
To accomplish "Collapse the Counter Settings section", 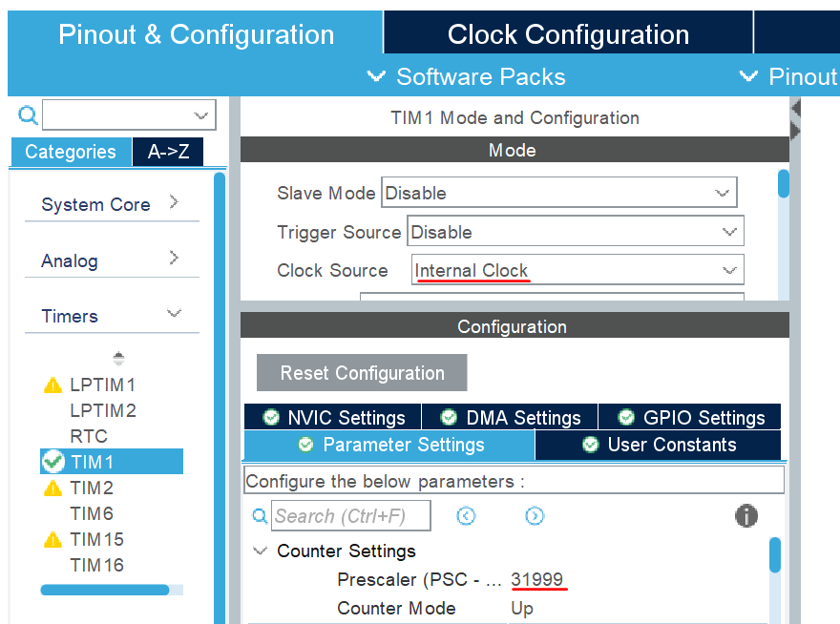I will point(260,551).
